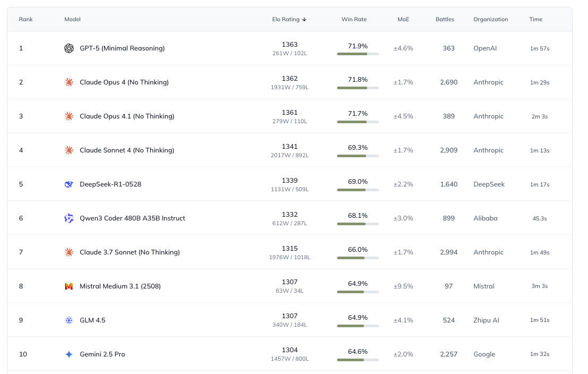
Task: Click the 2,994 battles count
Action: [x=448, y=252]
